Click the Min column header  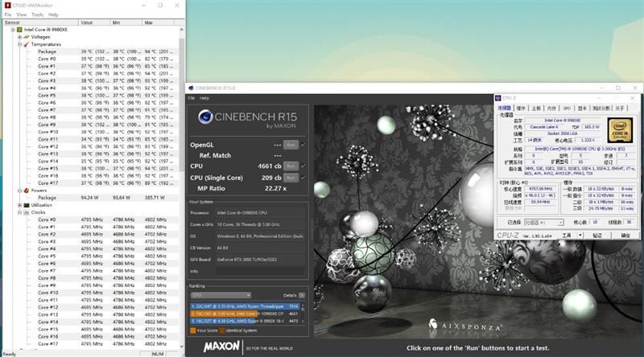click(126, 23)
